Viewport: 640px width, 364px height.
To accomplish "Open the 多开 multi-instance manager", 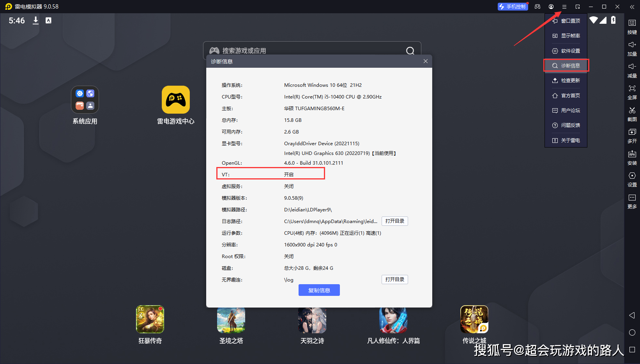I will (632, 136).
